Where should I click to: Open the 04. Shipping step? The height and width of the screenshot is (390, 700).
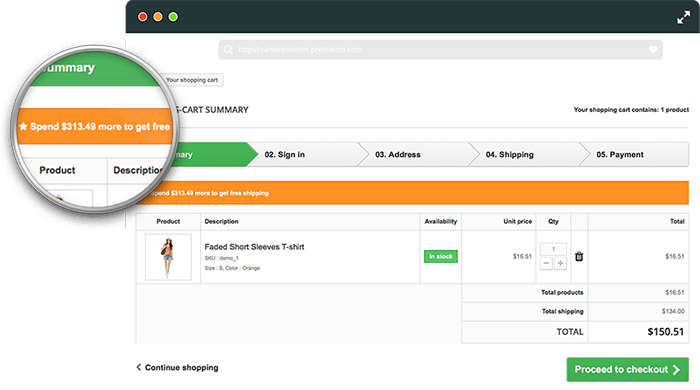tap(509, 154)
